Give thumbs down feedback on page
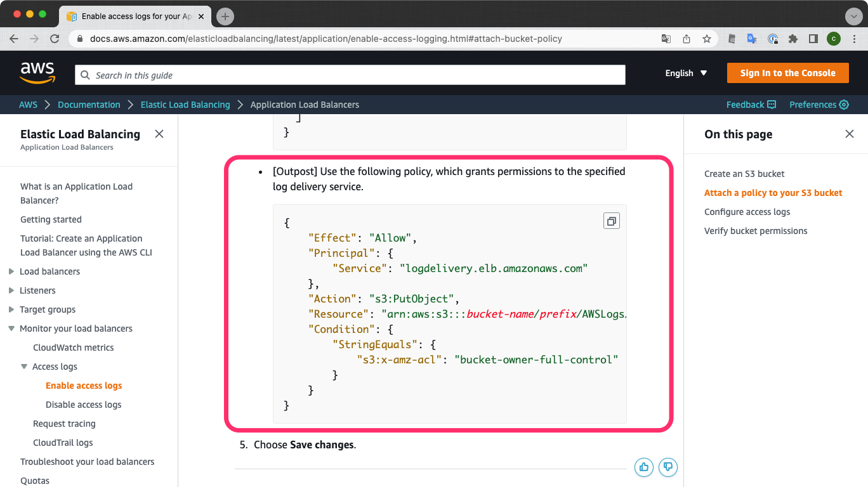 point(668,467)
